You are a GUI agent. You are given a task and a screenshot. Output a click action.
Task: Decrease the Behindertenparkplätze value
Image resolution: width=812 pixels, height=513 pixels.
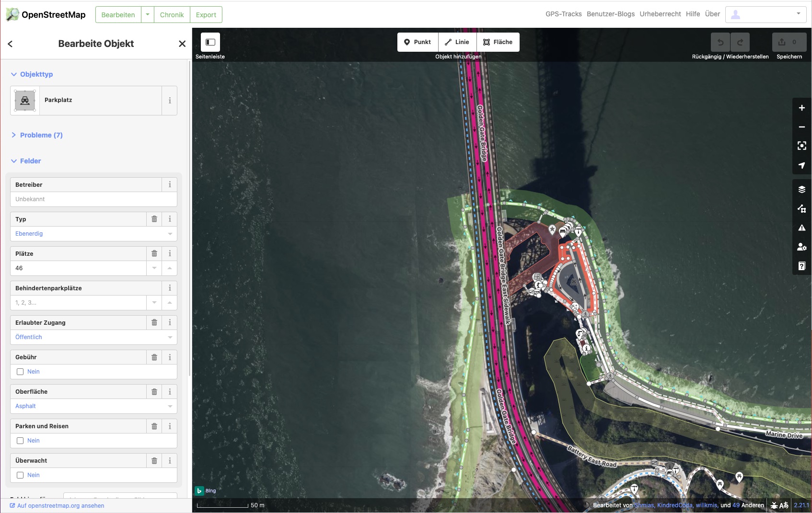154,303
